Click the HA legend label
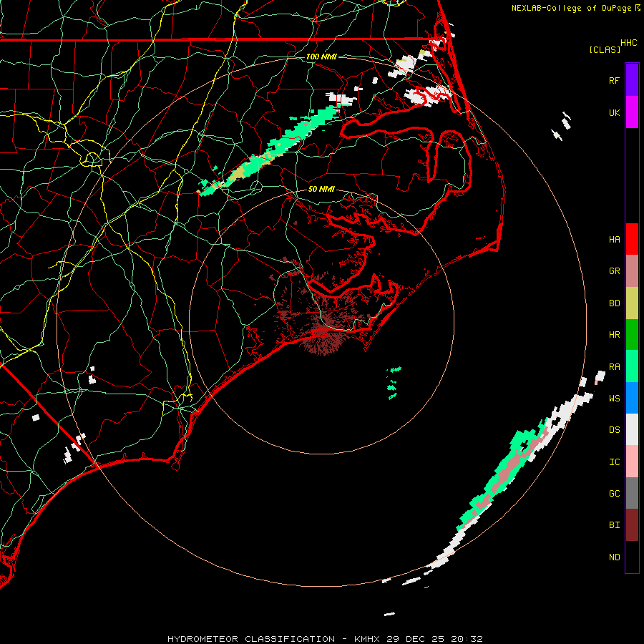This screenshot has width=644, height=644. 614,240
